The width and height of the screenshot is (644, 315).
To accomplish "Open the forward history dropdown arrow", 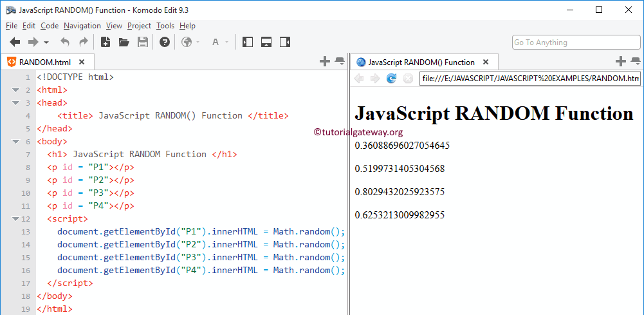I will point(46,43).
